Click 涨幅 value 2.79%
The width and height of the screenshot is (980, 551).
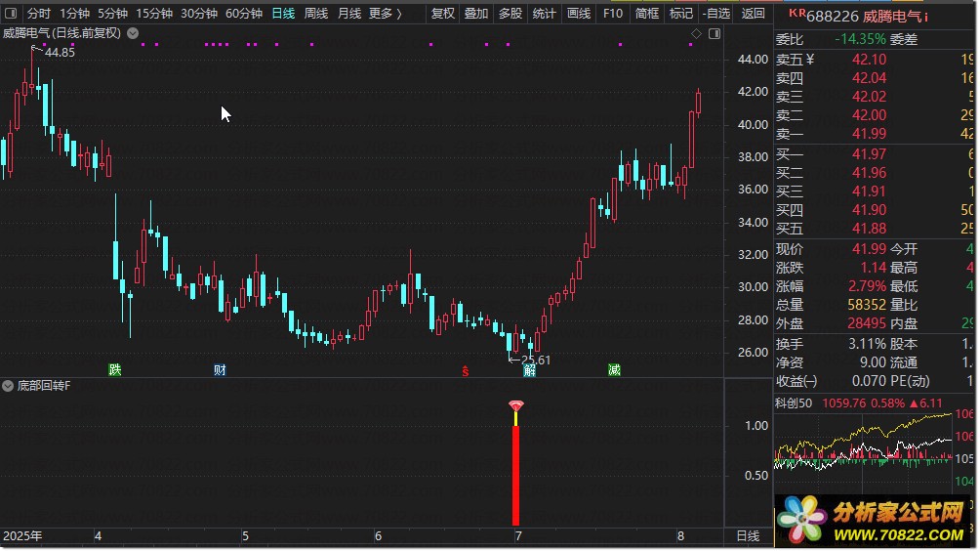point(867,286)
